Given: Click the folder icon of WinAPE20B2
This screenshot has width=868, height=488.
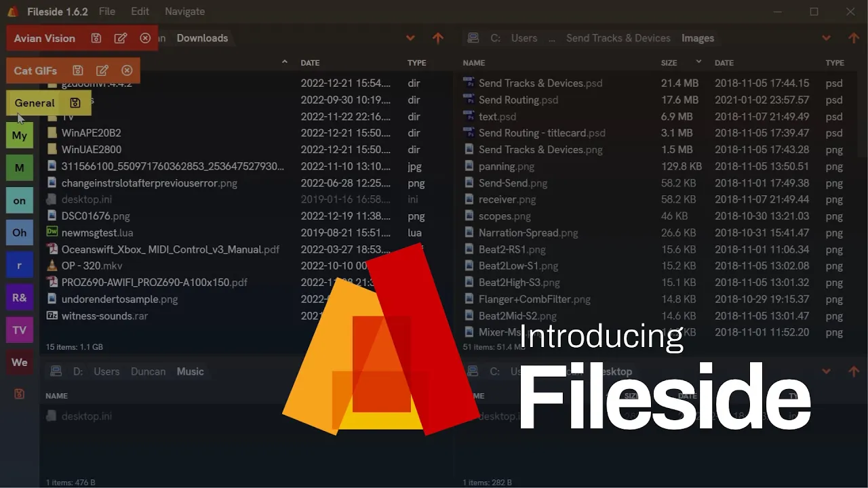Looking at the screenshot, I should (52, 133).
